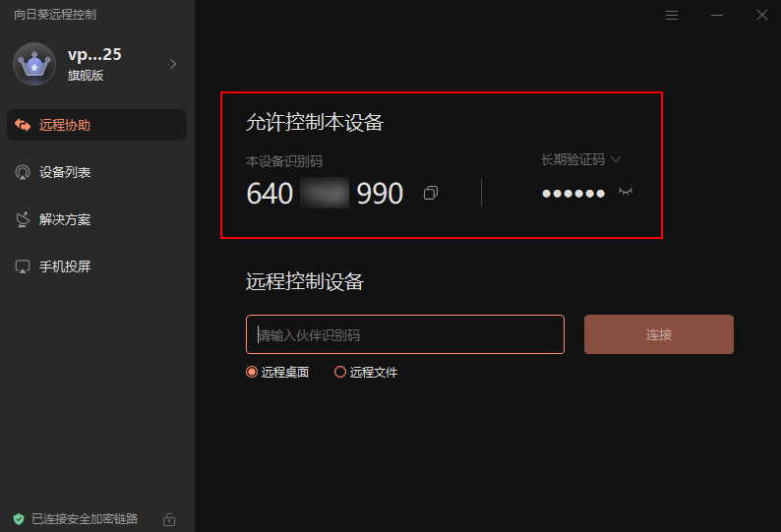Click the vp...25 account name
This screenshot has height=532, width=781.
pyautogui.click(x=94, y=54)
